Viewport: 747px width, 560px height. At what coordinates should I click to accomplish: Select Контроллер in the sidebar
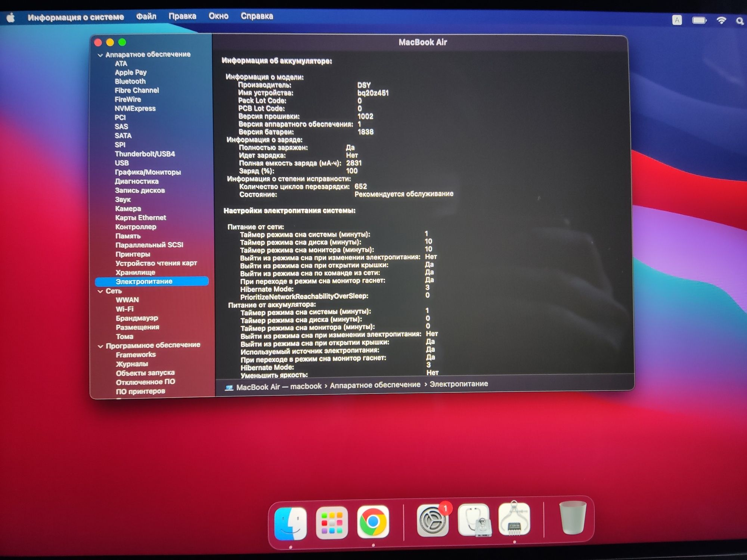[136, 227]
